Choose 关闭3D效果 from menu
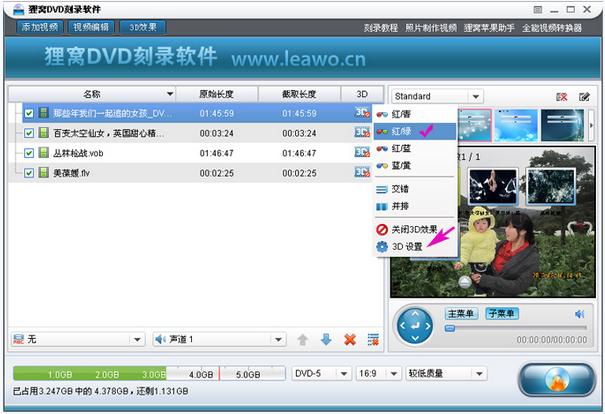The height and width of the screenshot is (414, 605). pyautogui.click(x=415, y=230)
